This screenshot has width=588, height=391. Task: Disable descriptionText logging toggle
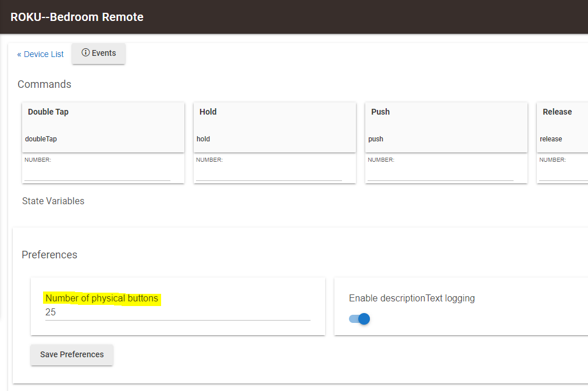[359, 319]
